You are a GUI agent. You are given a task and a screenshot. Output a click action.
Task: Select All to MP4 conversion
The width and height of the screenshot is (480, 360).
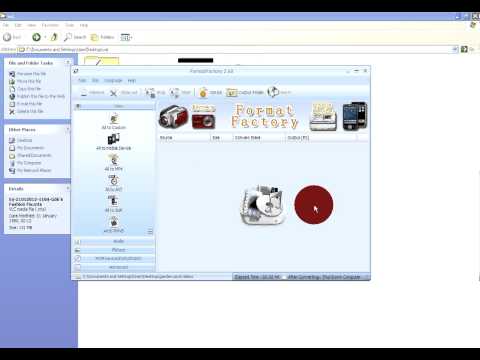click(x=114, y=163)
